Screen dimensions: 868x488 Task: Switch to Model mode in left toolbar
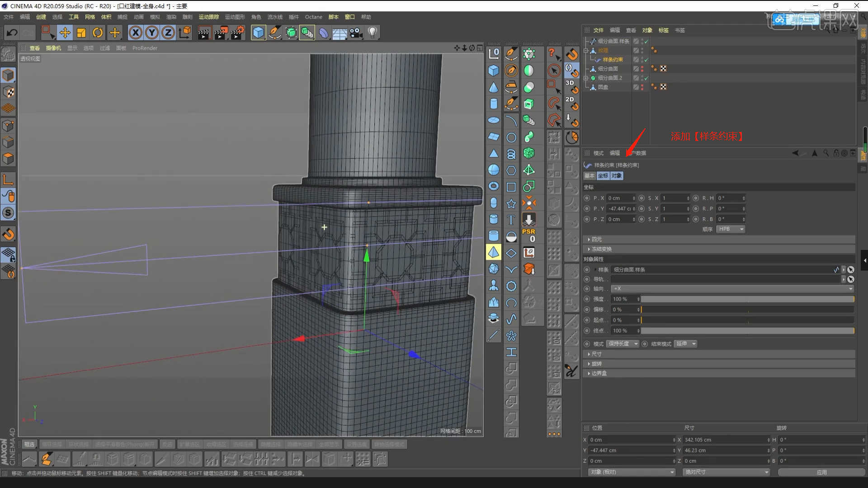point(8,75)
